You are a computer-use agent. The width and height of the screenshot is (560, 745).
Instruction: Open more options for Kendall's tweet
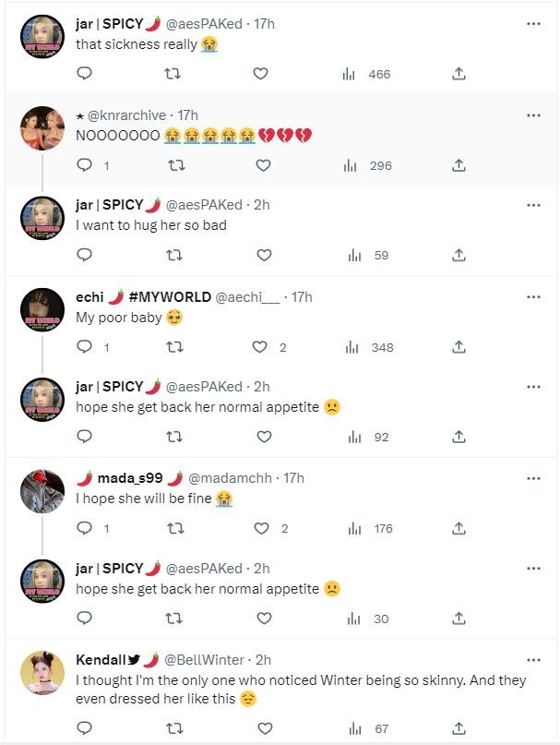533,660
